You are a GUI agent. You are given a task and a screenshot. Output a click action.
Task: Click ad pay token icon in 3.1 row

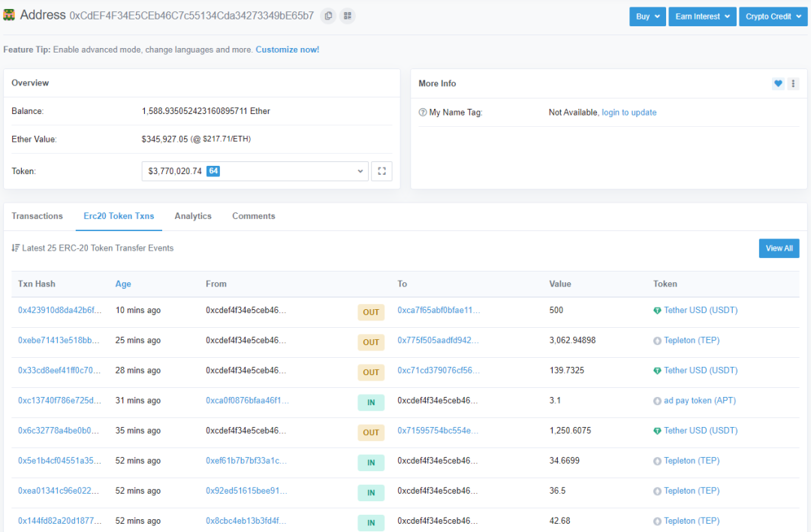pos(657,401)
